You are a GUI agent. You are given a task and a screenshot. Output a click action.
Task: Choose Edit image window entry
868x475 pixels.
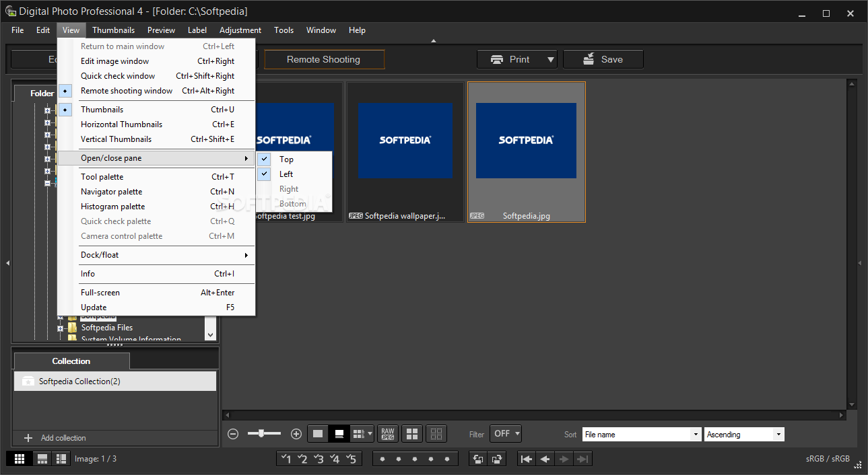tap(156, 61)
